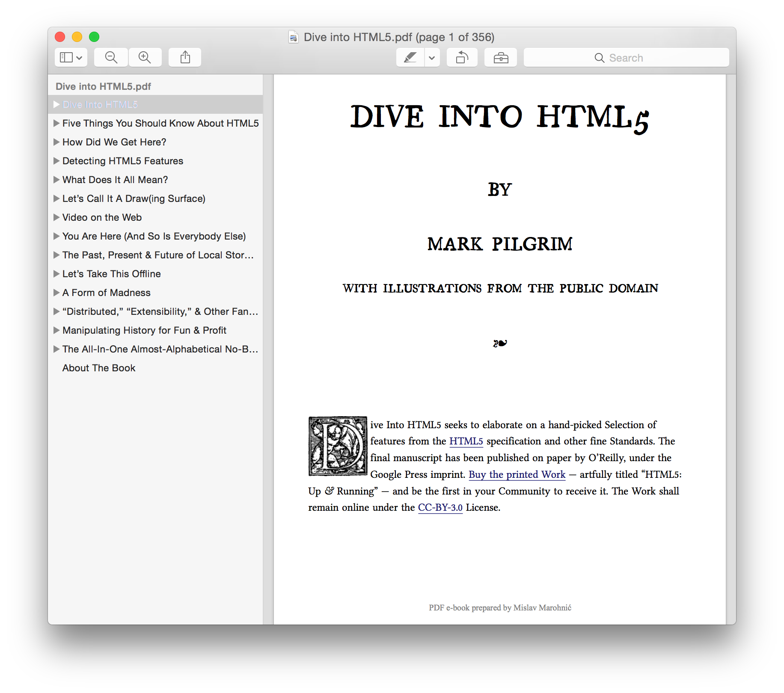Minimize the window with yellow button
The height and width of the screenshot is (693, 784).
coord(77,37)
